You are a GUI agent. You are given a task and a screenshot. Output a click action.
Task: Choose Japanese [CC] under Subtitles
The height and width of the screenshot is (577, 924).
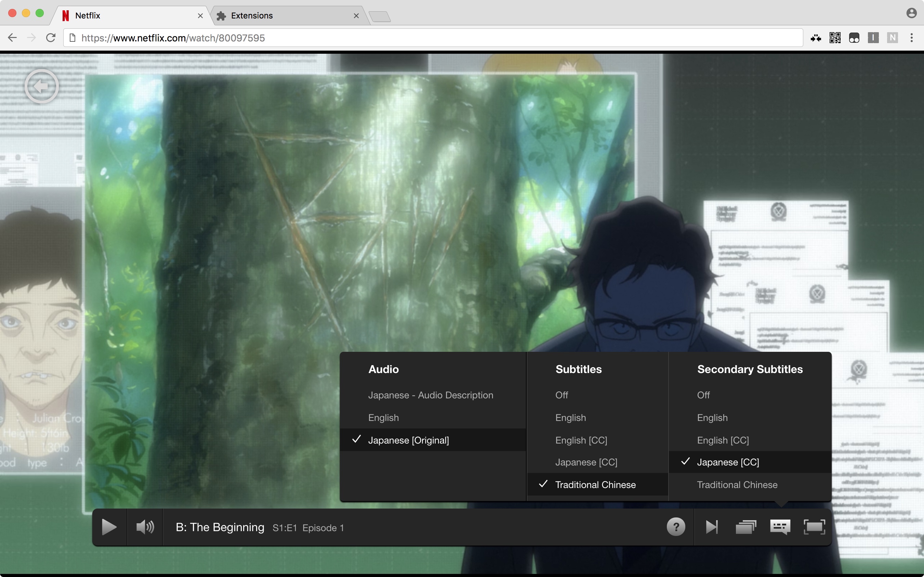coord(586,462)
